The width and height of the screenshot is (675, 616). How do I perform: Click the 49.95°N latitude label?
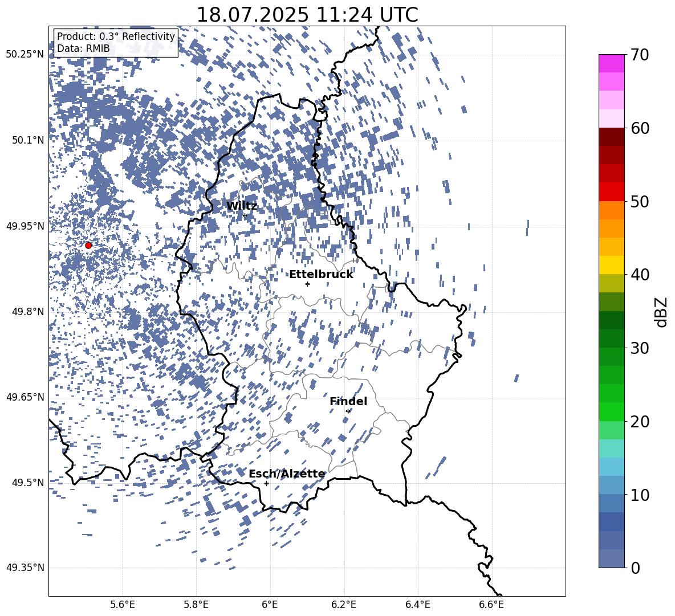coord(26,226)
